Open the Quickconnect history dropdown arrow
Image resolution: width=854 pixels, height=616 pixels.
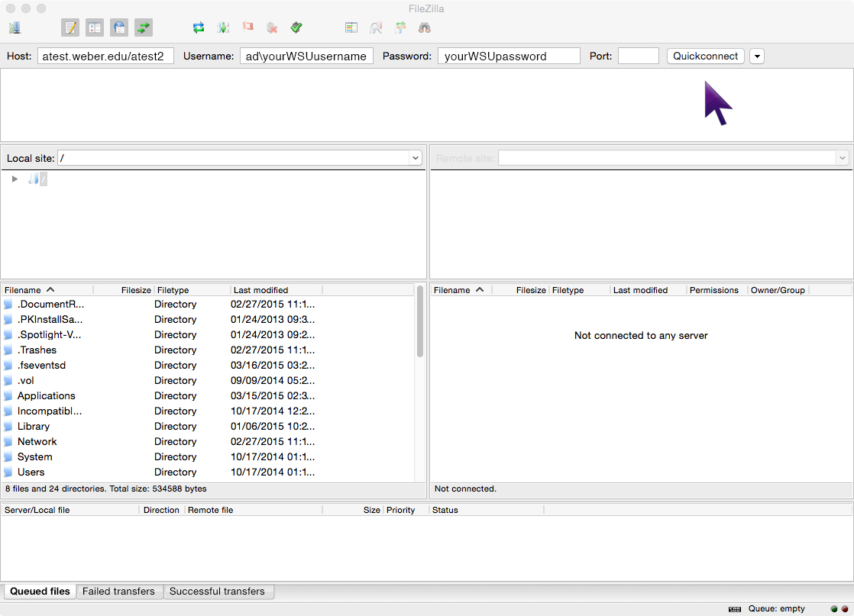tap(756, 56)
